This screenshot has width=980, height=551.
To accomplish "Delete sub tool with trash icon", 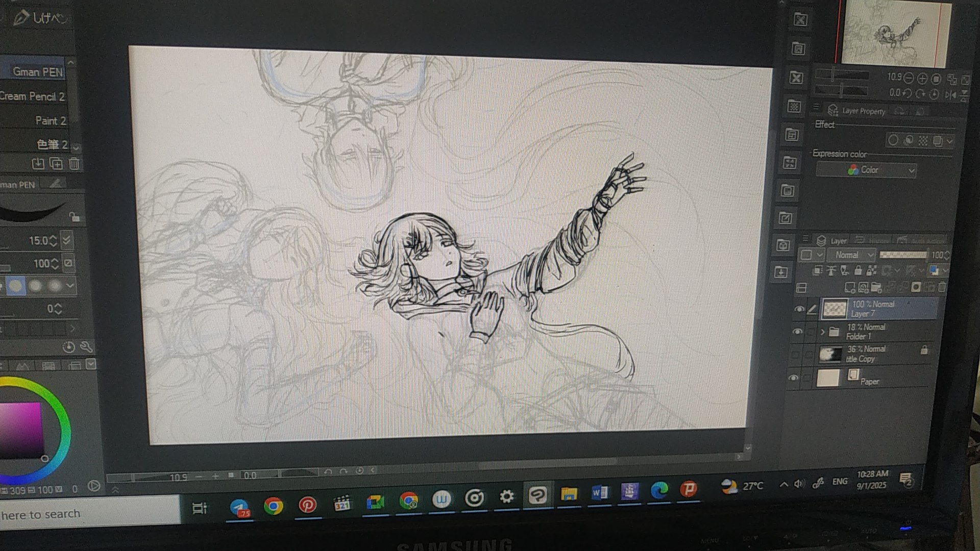I will click(75, 164).
